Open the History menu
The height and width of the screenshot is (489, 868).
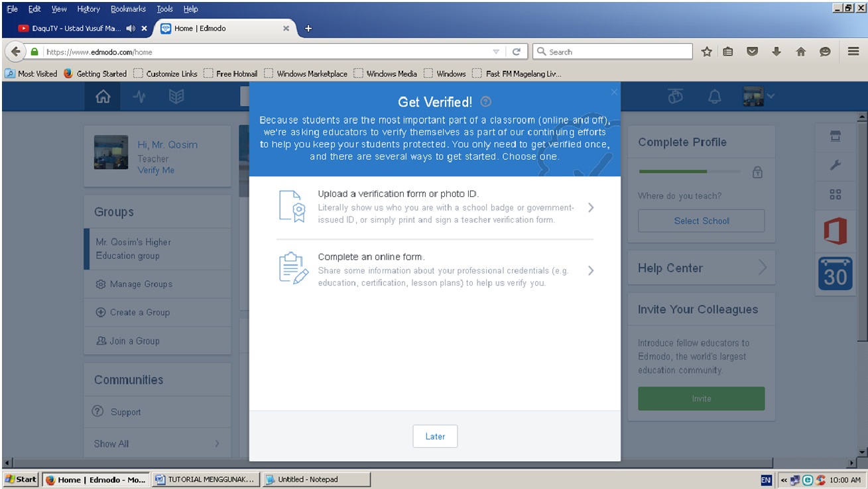[88, 9]
